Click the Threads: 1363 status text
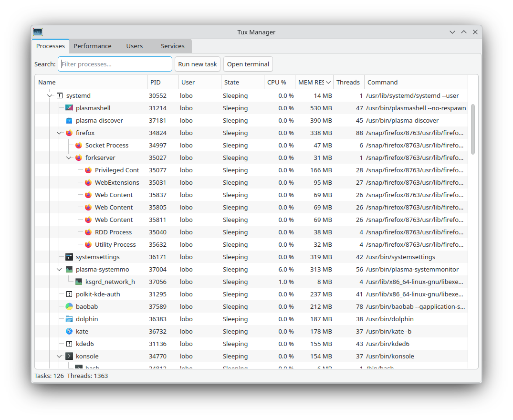Image resolution: width=513 pixels, height=420 pixels. tap(87, 376)
